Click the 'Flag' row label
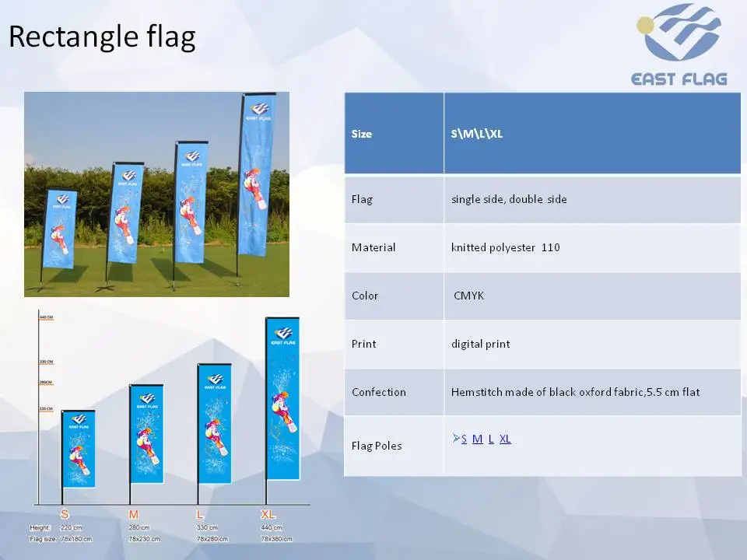This screenshot has height=560, width=747. (x=362, y=200)
